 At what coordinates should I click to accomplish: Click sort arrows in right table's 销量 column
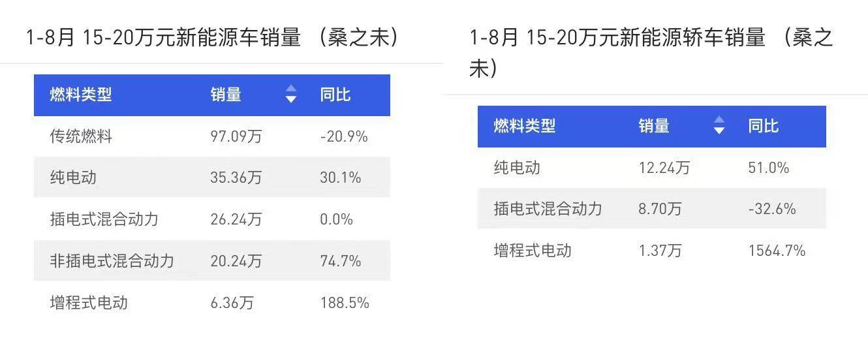coord(719,126)
